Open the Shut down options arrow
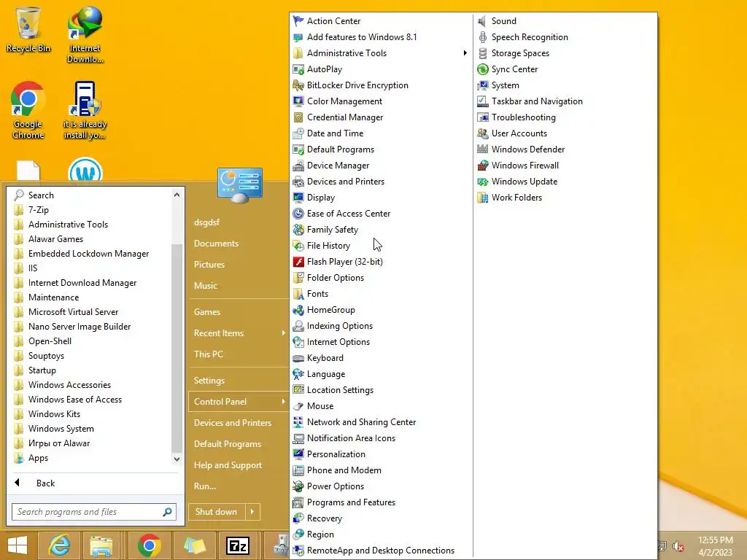The height and width of the screenshot is (560, 747). [x=252, y=512]
